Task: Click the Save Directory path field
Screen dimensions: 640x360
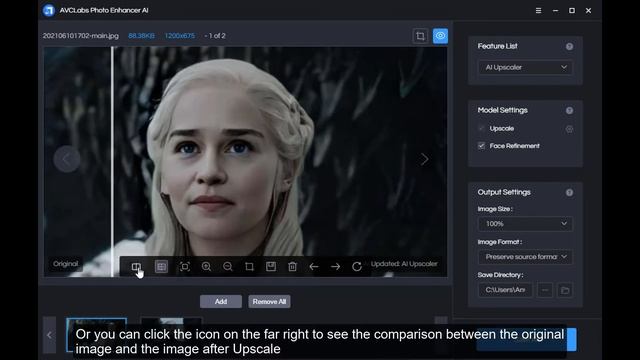Action: 505,290
